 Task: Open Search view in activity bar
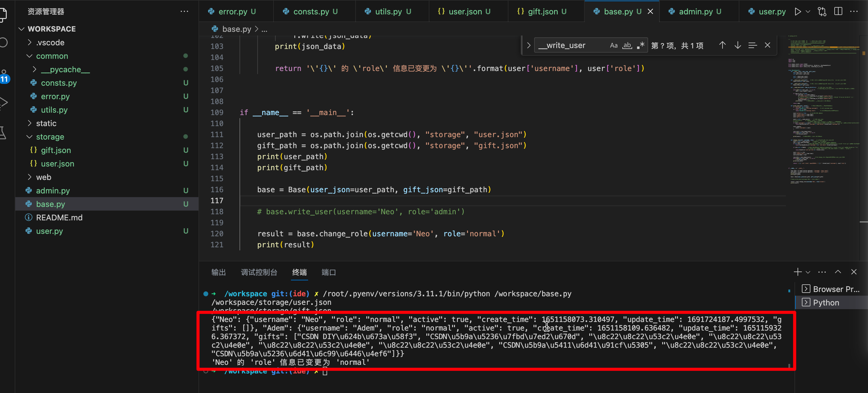coord(3,43)
